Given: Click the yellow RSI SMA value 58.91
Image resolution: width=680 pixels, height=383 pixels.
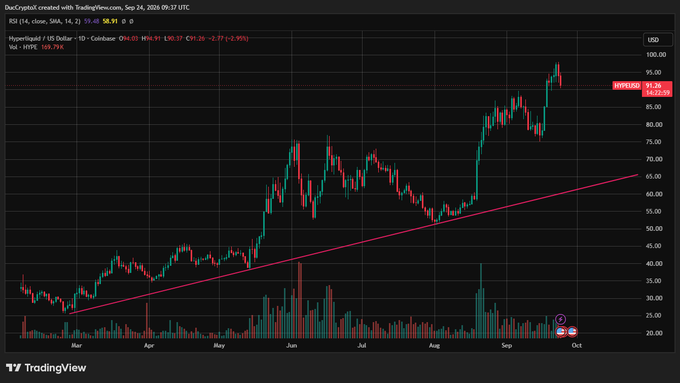Looking at the screenshot, I should click(x=110, y=21).
